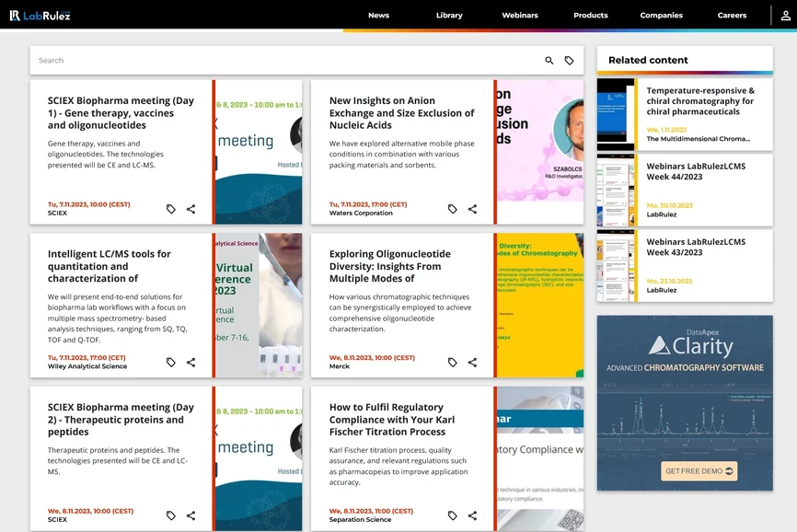
Task: Click the magnifier search icon
Action: [x=549, y=61]
